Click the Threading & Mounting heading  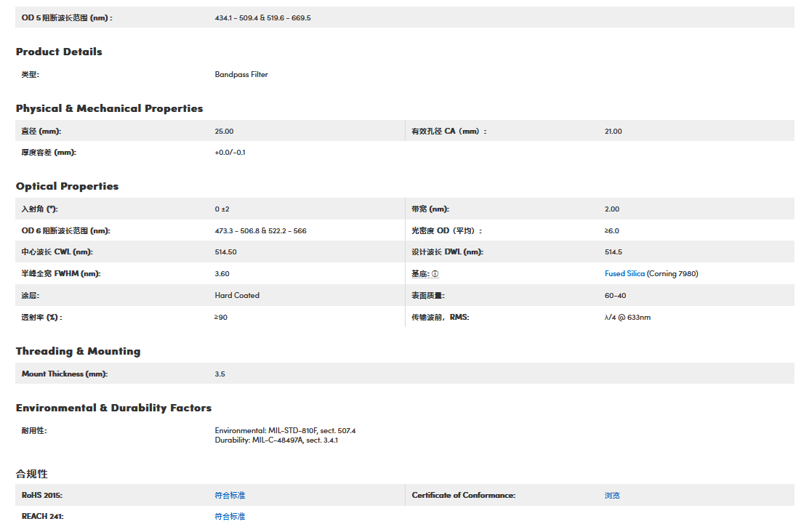[x=78, y=351]
